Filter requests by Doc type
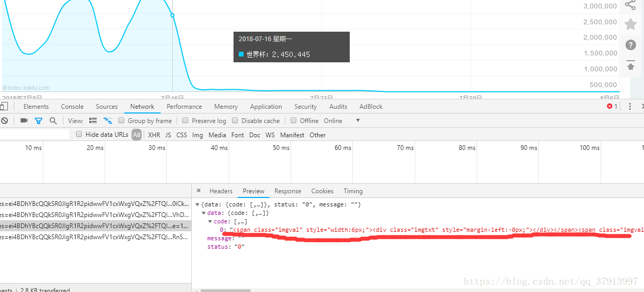This screenshot has width=644, height=292. tap(255, 135)
